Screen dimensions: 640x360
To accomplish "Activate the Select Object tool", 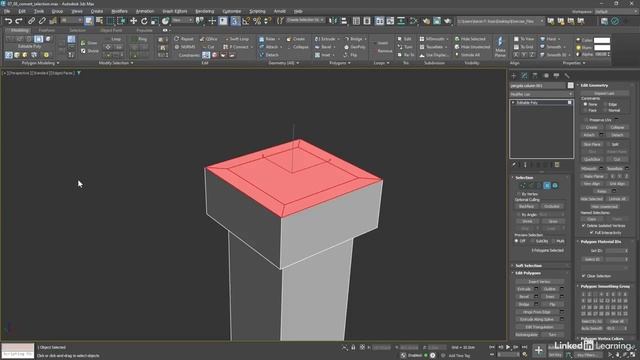I will pos(89,21).
